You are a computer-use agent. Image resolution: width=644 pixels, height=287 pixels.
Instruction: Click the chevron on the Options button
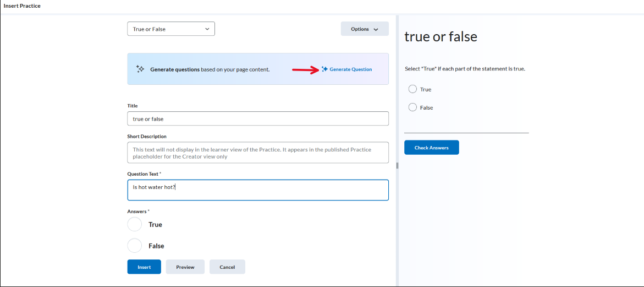pos(376,29)
